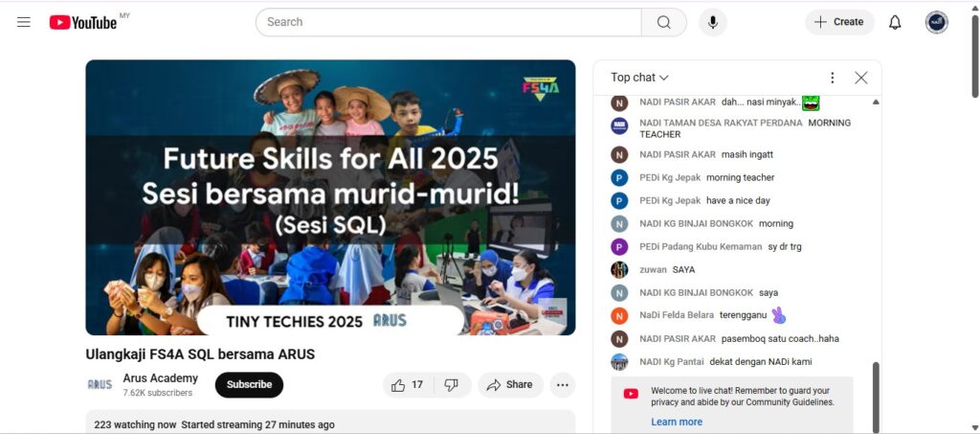Click zuwan's chat avatar
Viewport: 980px width, 434px height.
coord(619,269)
